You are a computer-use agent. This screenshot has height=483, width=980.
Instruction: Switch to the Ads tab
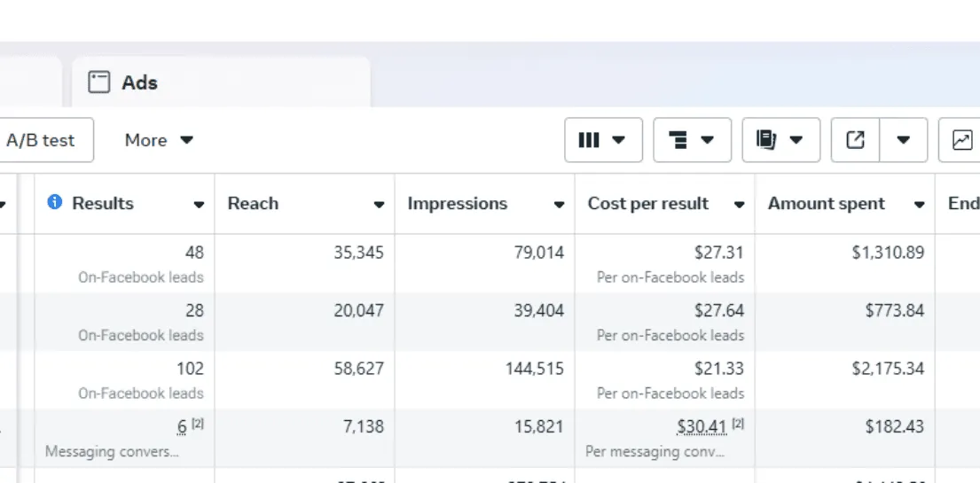point(221,82)
